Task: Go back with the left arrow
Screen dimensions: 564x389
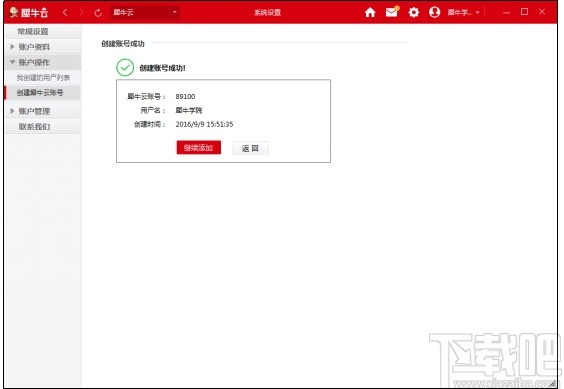Action: point(65,13)
